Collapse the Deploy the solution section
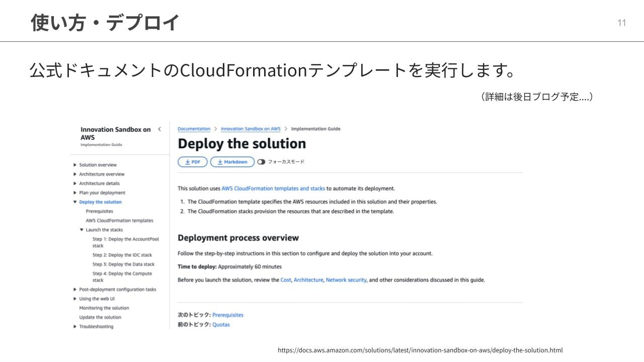 [75, 202]
